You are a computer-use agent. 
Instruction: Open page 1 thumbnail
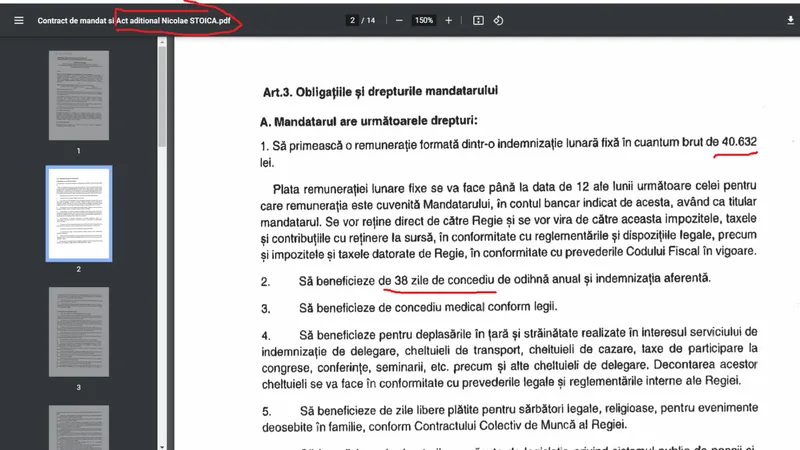pyautogui.click(x=79, y=95)
